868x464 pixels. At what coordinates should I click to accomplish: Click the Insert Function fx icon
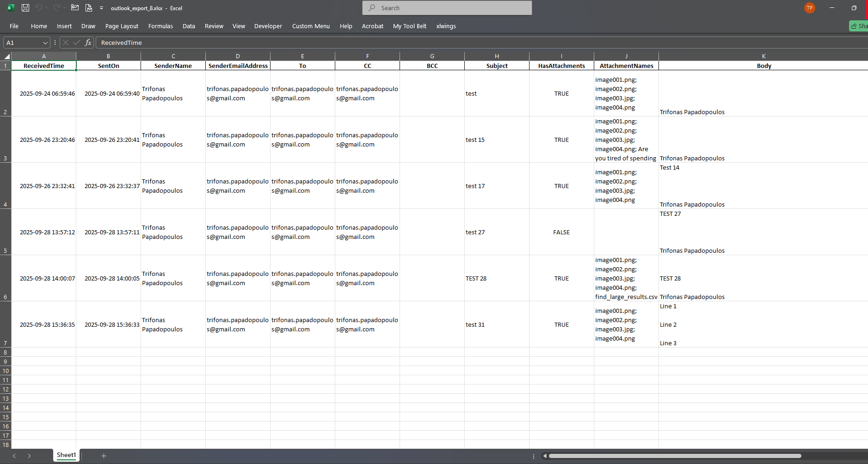(x=88, y=43)
